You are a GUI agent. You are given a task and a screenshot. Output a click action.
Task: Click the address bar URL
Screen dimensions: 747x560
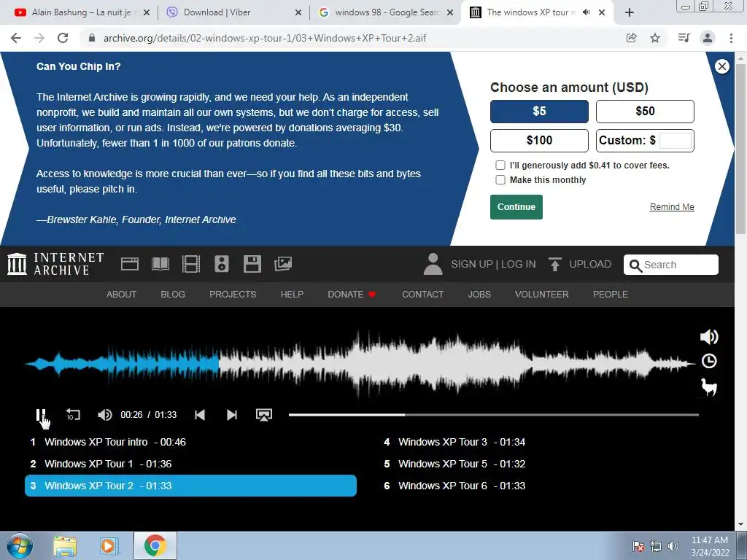coord(264,38)
